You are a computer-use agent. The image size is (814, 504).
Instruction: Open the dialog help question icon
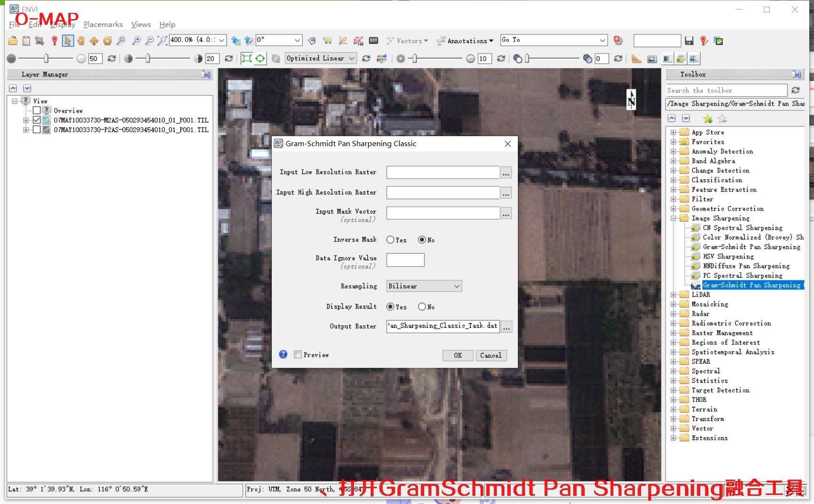tap(283, 354)
